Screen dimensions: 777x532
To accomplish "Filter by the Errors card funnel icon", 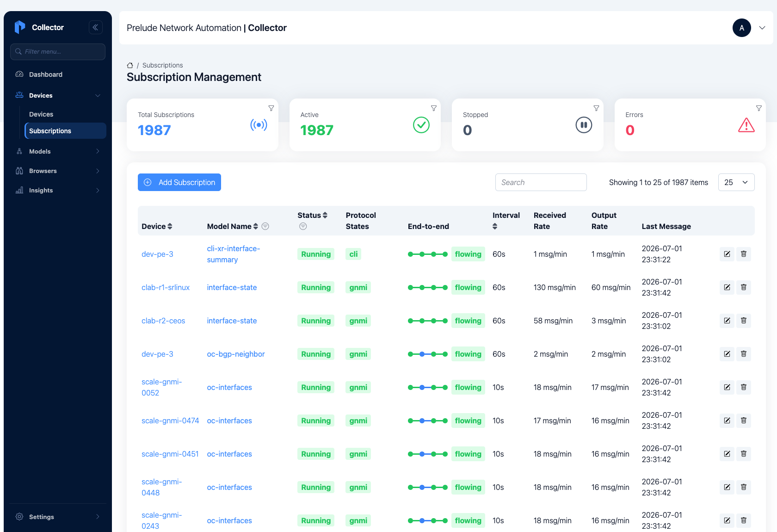I will point(759,108).
